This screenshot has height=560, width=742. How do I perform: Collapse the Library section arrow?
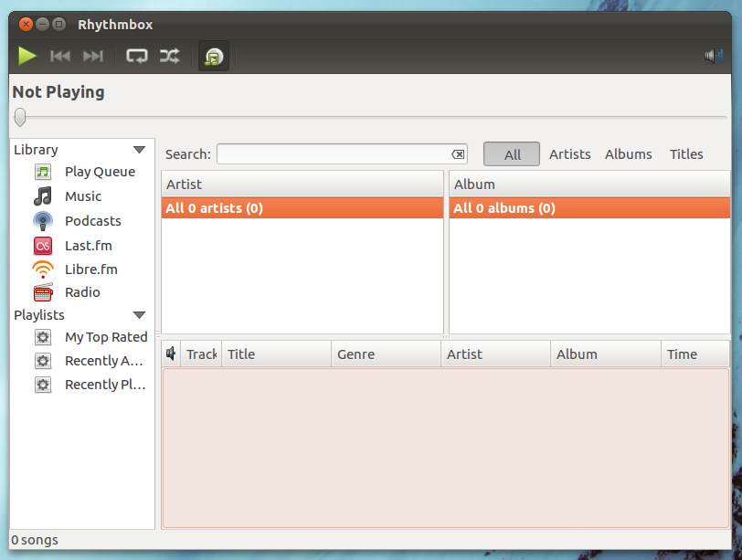tap(139, 150)
